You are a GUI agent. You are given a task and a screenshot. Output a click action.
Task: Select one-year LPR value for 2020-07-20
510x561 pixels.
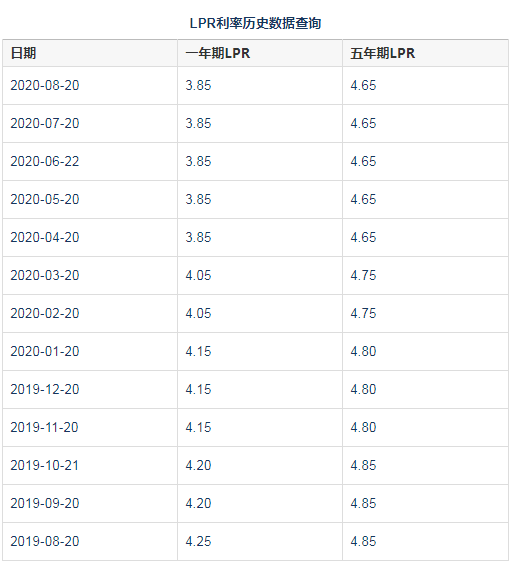pos(198,123)
